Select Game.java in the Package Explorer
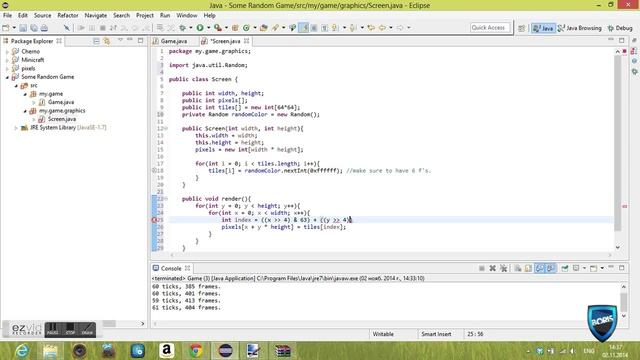 coord(61,102)
